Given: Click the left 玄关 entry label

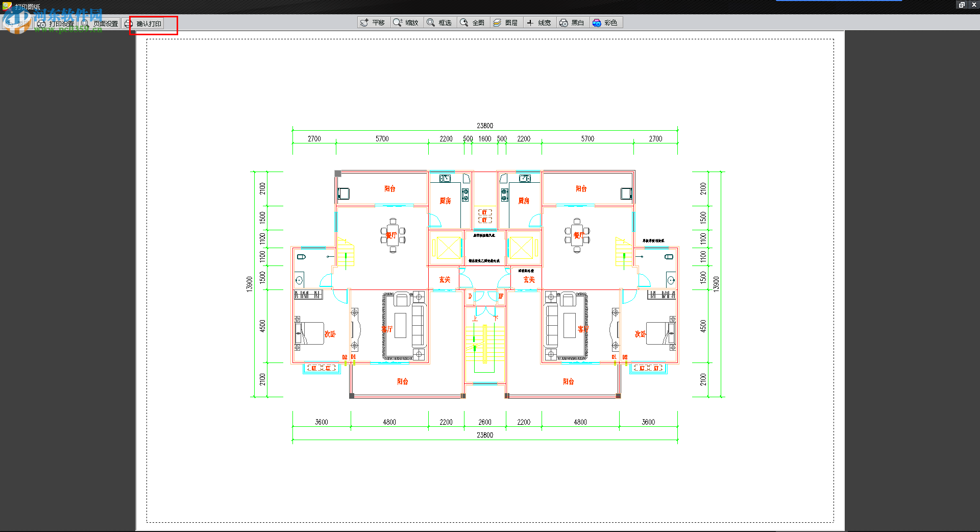Looking at the screenshot, I should (445, 280).
